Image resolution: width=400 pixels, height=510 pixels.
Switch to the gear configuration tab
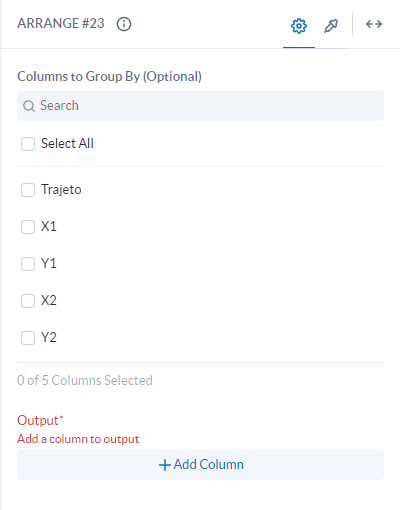[x=299, y=26]
